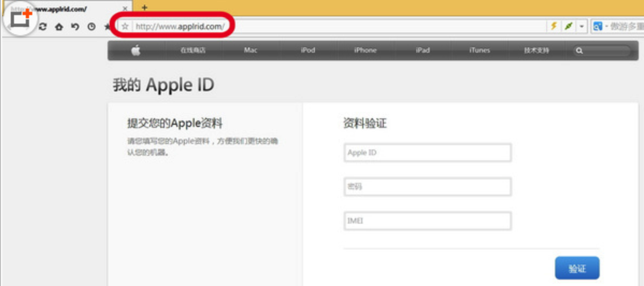Open 技术支持 in the navigation bar
The width and height of the screenshot is (644, 286).
pos(536,51)
